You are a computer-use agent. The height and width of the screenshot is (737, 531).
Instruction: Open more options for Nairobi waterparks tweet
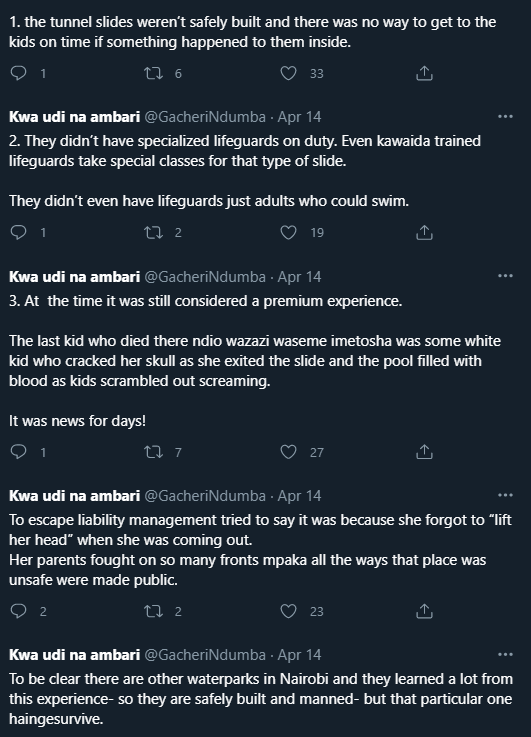(505, 654)
